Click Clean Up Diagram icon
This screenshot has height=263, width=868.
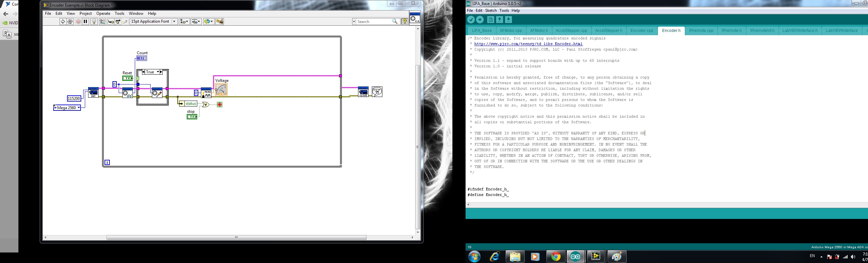click(220, 22)
